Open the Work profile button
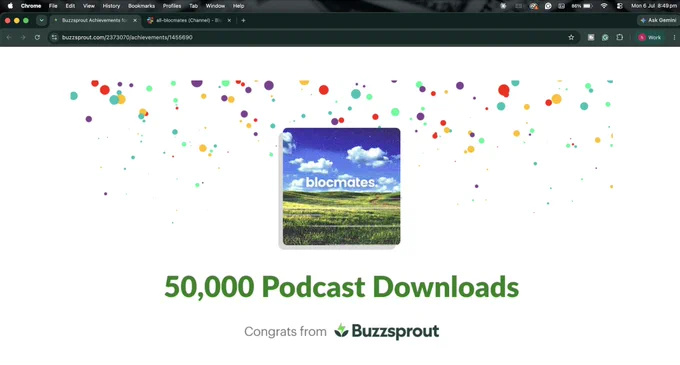The image size is (680, 365). [x=650, y=37]
